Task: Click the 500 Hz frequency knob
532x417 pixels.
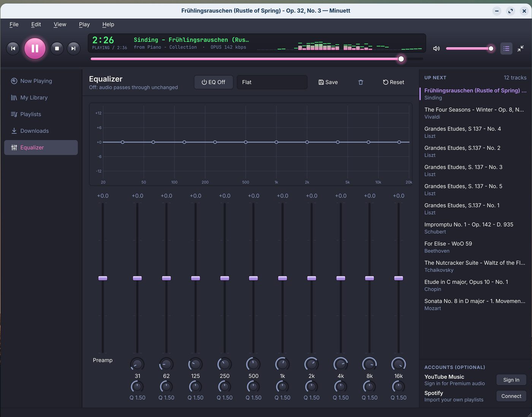Action: (253, 364)
